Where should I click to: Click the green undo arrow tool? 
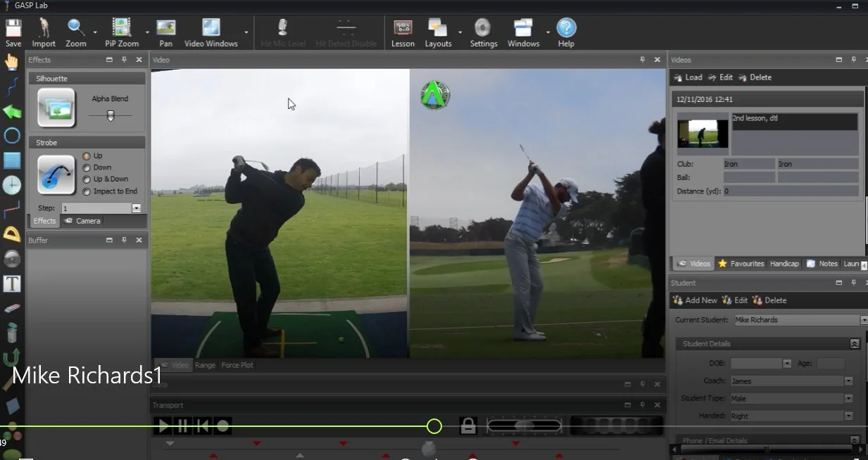point(12,357)
